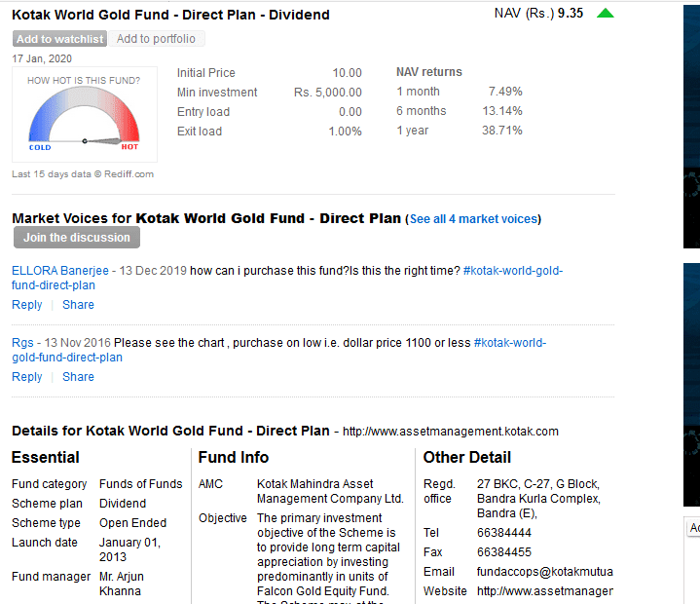Open ELLORA Banerjee's profile link
700x604 pixels.
click(x=60, y=271)
